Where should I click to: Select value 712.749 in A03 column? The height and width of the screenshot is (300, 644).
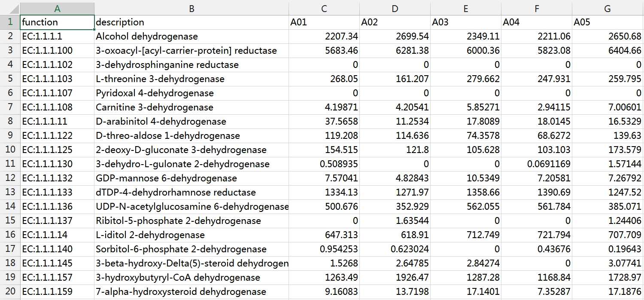(466, 235)
